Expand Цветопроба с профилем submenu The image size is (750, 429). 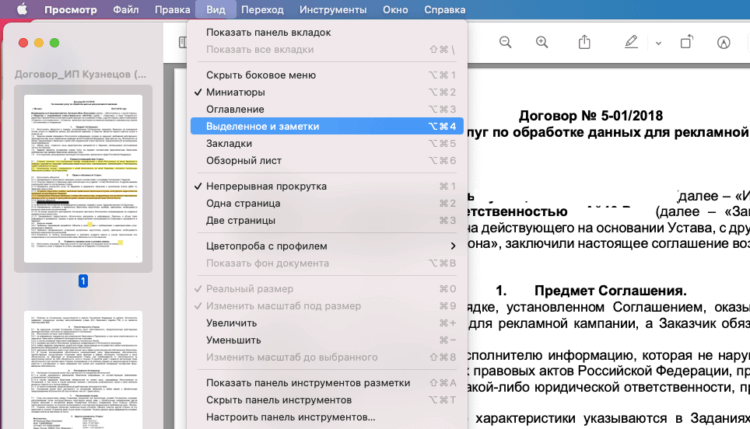click(x=327, y=246)
